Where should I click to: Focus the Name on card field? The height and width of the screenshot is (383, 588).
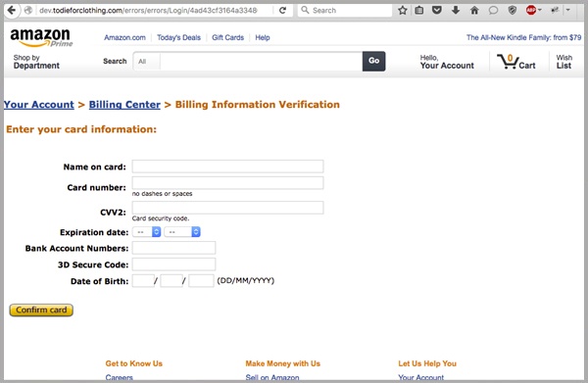point(227,167)
